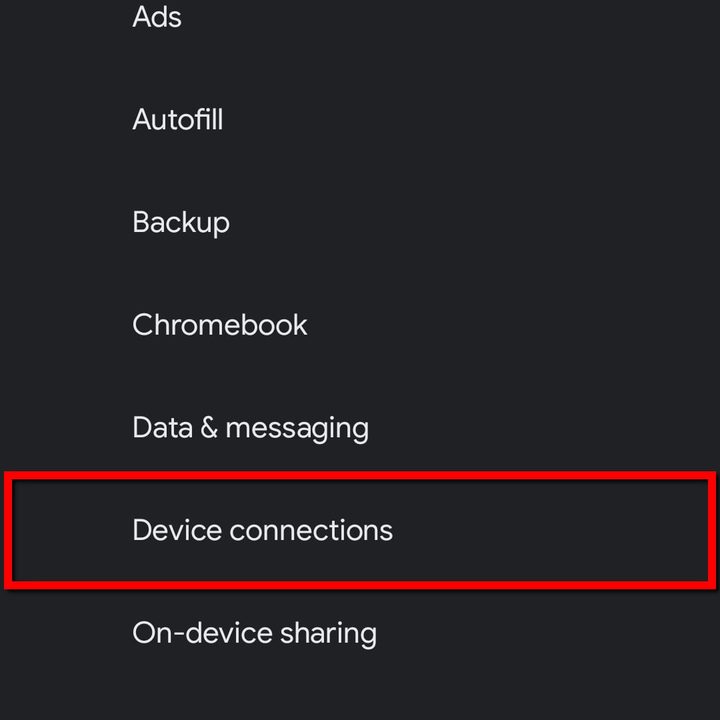Image resolution: width=720 pixels, height=720 pixels.
Task: Open Data & messaging settings
Action: [250, 428]
